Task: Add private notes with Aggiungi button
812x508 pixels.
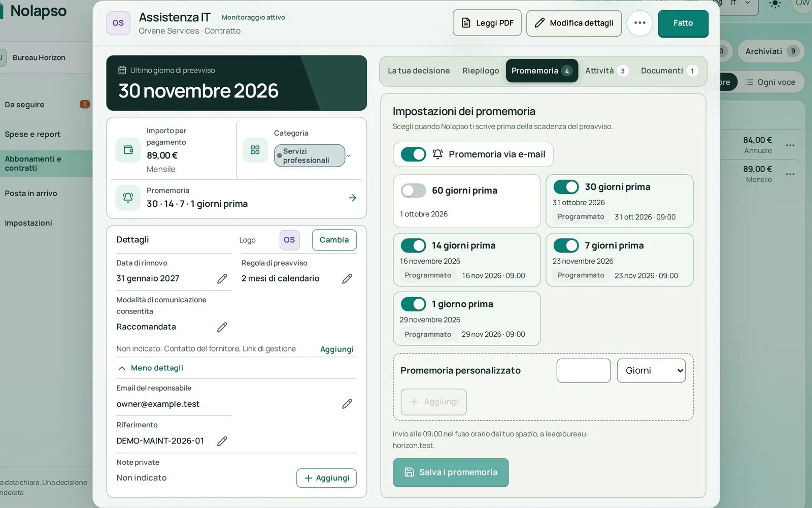Action: [326, 478]
